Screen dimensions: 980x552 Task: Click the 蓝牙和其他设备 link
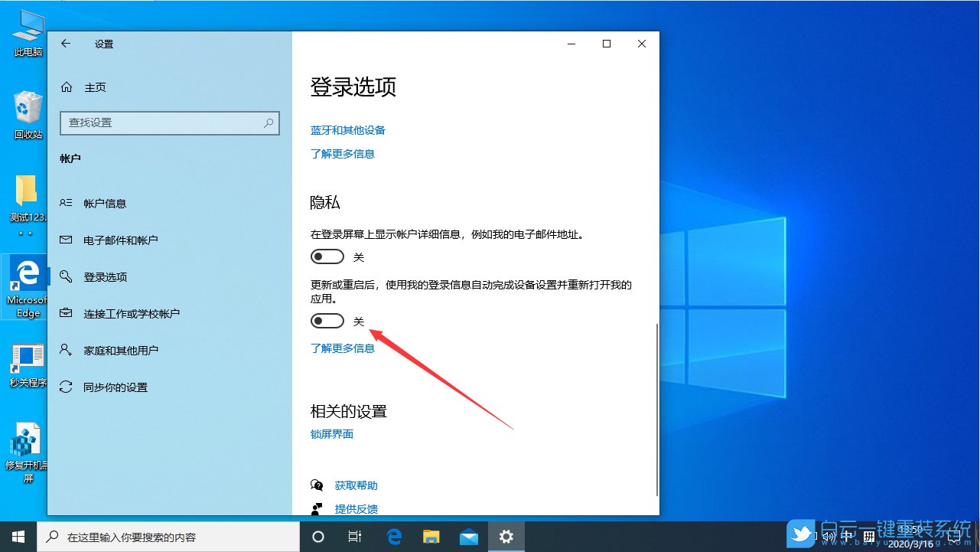click(x=348, y=129)
